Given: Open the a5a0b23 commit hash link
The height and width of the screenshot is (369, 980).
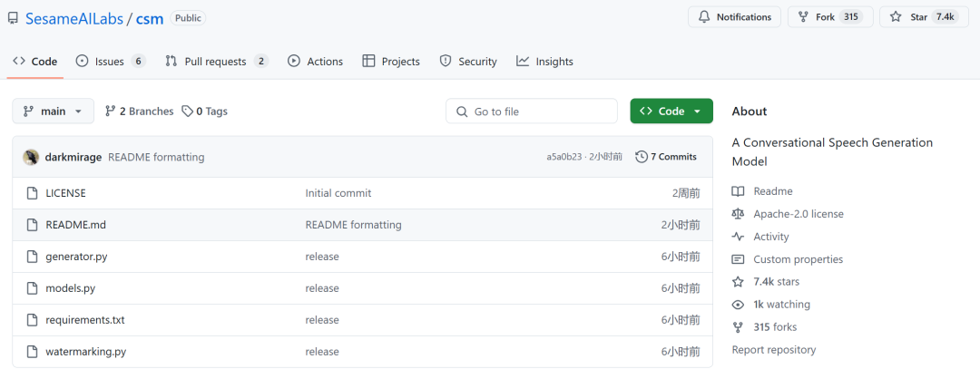Looking at the screenshot, I should [563, 157].
